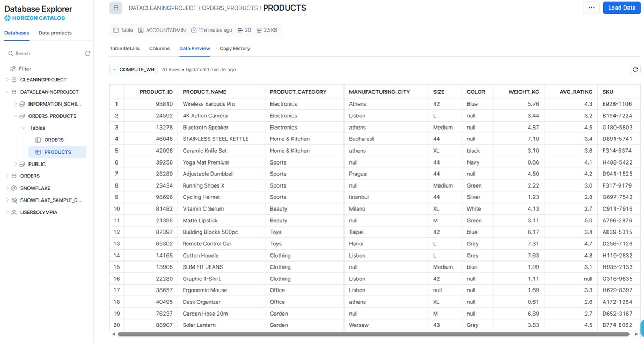
Task: Click the row number 20 cell
Action: click(x=116, y=325)
